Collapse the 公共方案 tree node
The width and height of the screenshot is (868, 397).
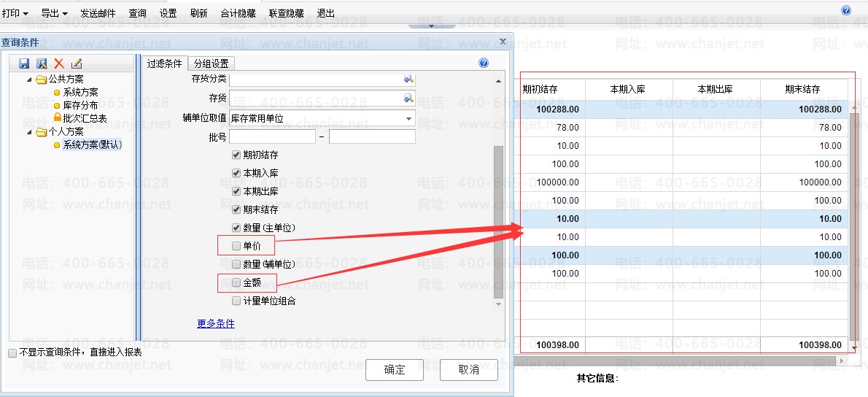coord(30,80)
